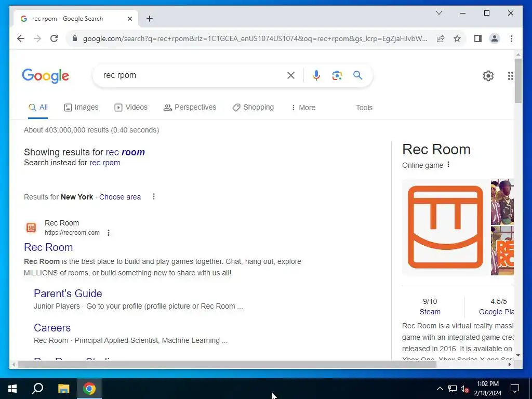Image resolution: width=532 pixels, height=399 pixels.
Task: Open the knowledge panel options next to Online game
Action: coord(448,165)
